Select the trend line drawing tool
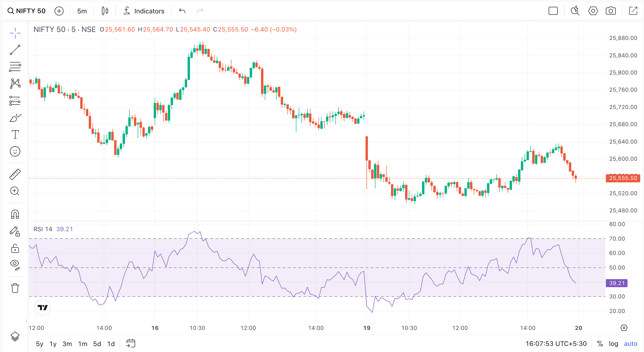This screenshot has width=644, height=352. point(15,50)
